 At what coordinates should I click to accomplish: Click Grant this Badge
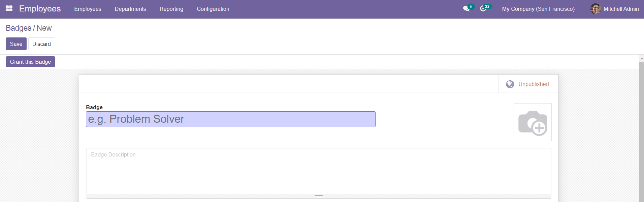pos(30,61)
